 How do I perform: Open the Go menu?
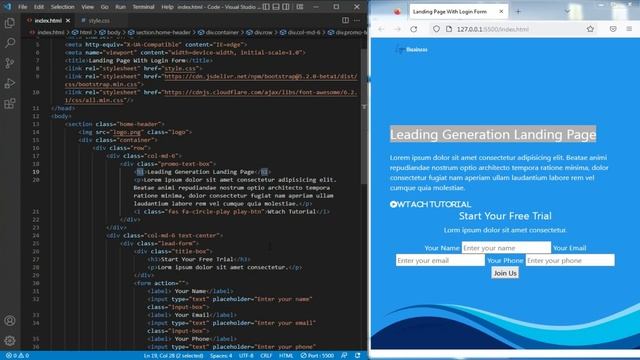[x=104, y=7]
